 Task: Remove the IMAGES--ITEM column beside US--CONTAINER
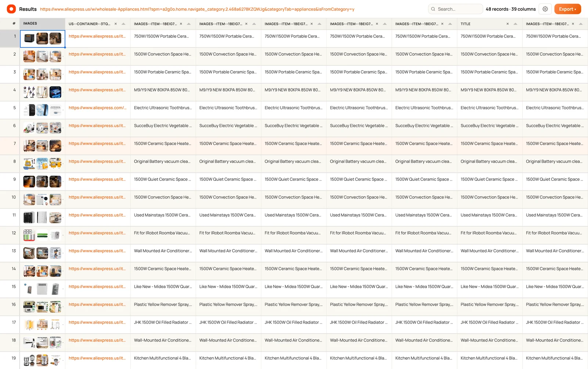pyautogui.click(x=181, y=24)
